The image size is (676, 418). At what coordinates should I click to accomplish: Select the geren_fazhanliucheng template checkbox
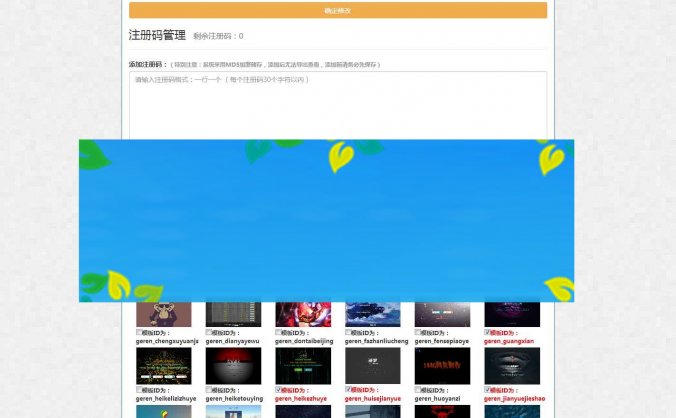click(x=348, y=332)
